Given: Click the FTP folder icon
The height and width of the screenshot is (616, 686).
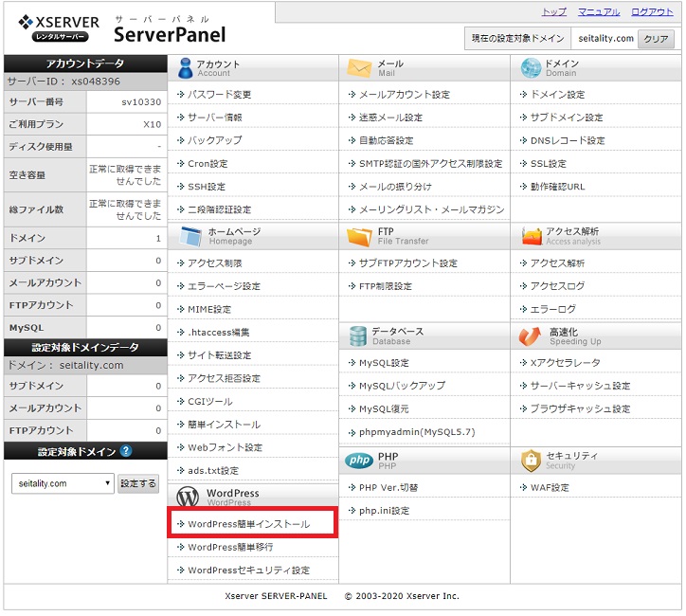Looking at the screenshot, I should 359,237.
